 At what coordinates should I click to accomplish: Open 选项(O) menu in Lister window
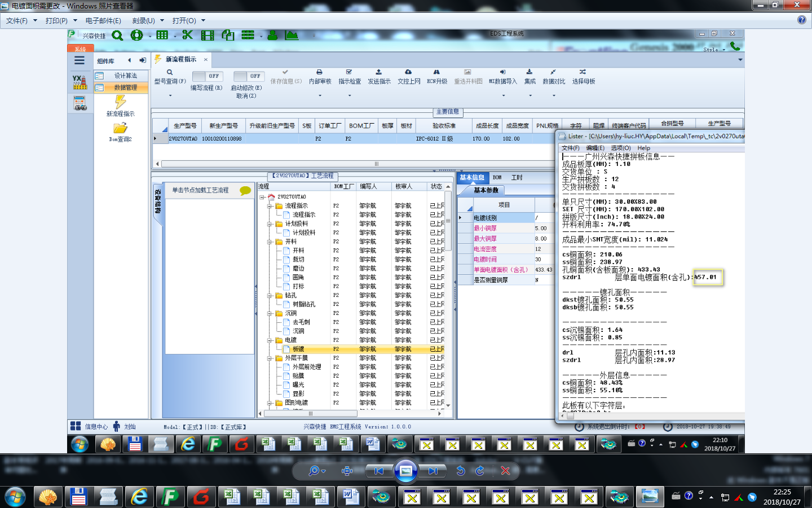[x=621, y=148]
